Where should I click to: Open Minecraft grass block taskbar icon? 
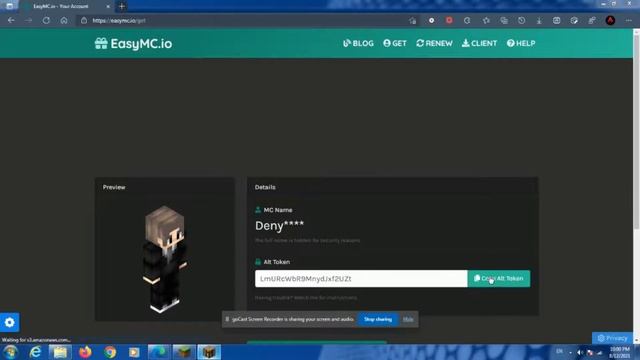pos(184,352)
